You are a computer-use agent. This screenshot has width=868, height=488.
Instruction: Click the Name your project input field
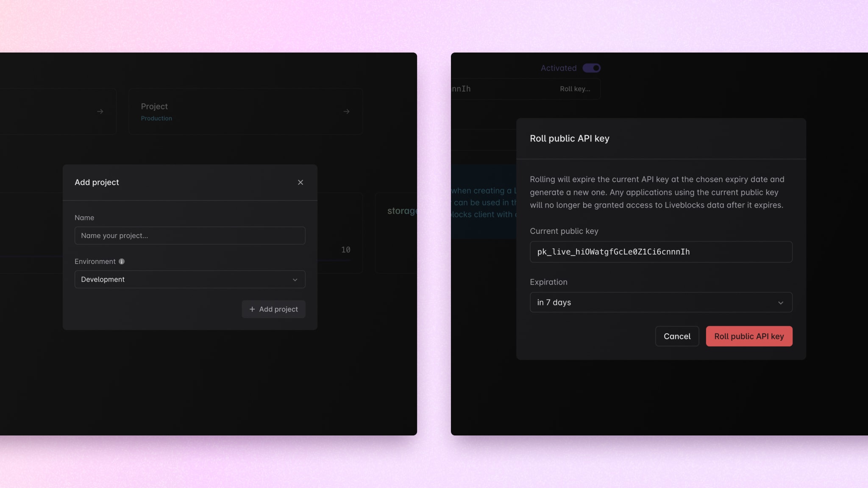point(189,236)
